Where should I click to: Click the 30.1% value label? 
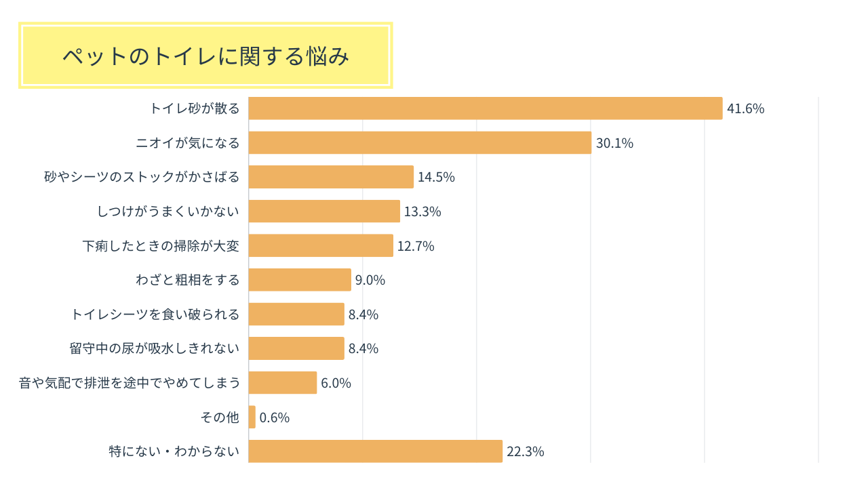coord(614,143)
